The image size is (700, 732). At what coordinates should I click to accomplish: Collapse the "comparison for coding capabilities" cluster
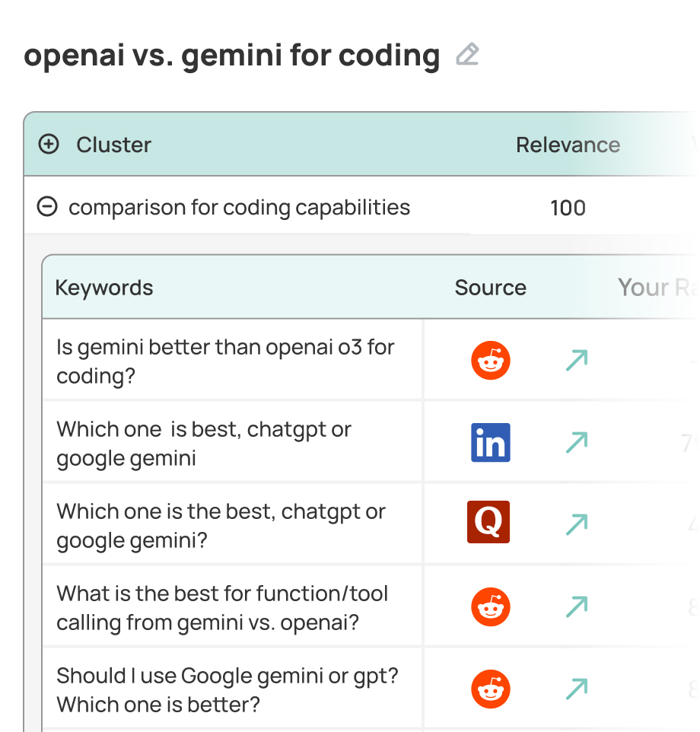47,207
